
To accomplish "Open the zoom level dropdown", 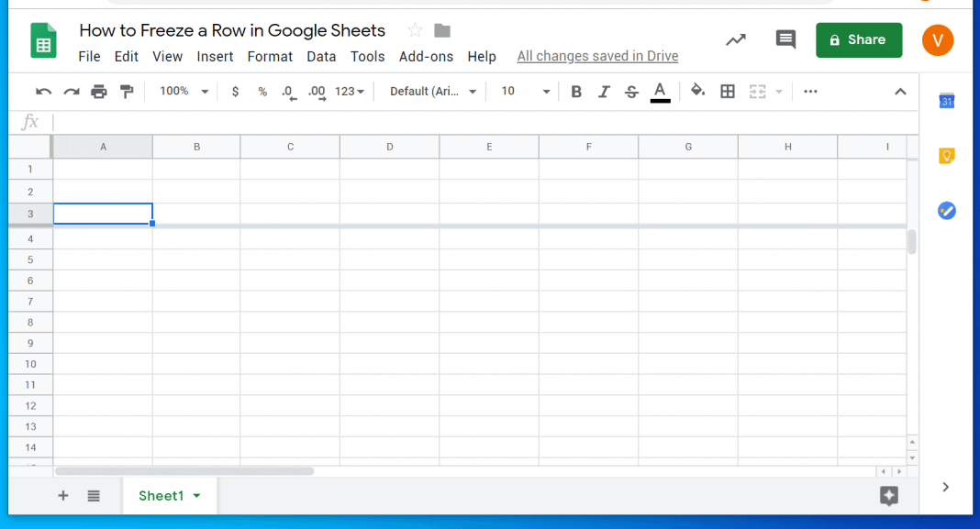I will tap(183, 91).
